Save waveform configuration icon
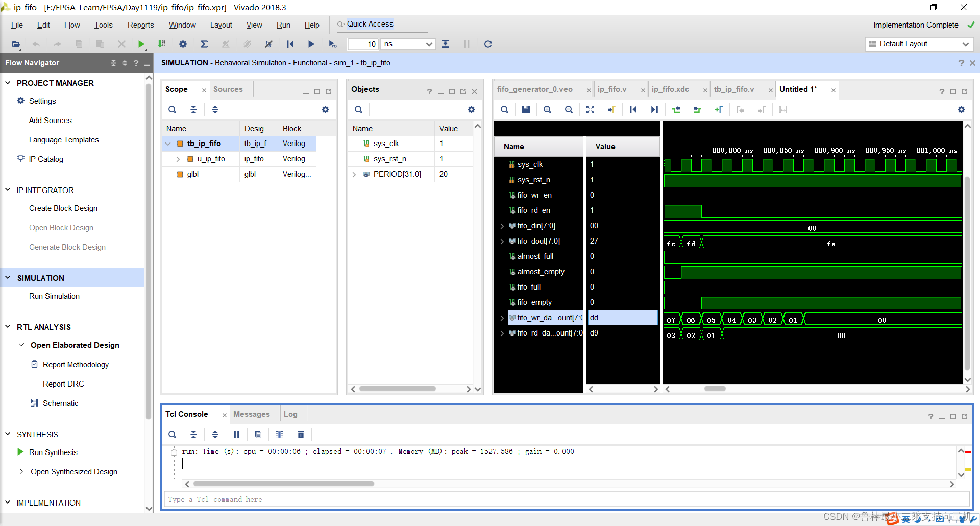This screenshot has height=526, width=980. [x=526, y=110]
